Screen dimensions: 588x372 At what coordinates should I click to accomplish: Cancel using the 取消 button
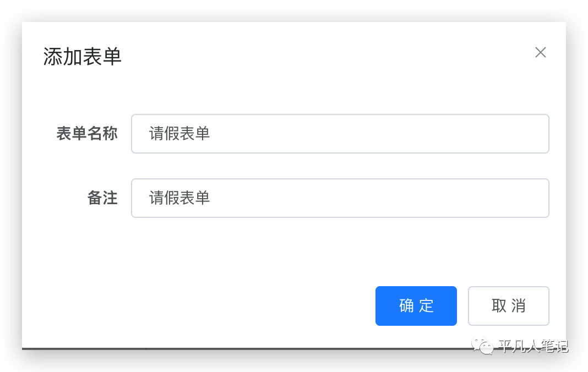(x=509, y=306)
